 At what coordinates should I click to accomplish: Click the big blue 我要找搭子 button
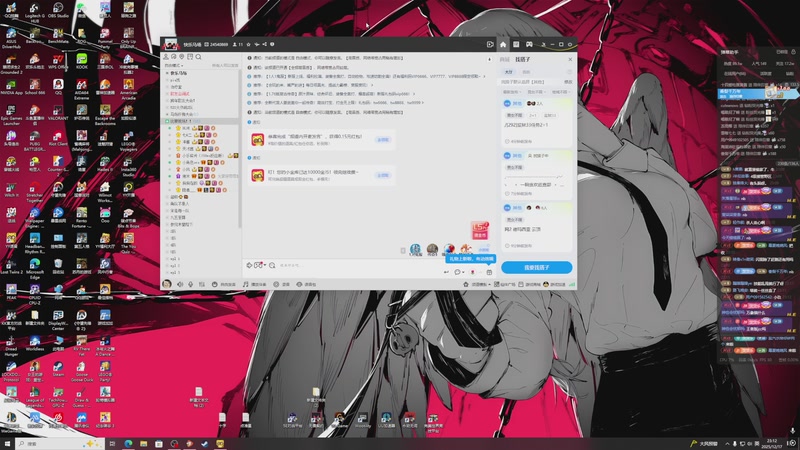537,267
